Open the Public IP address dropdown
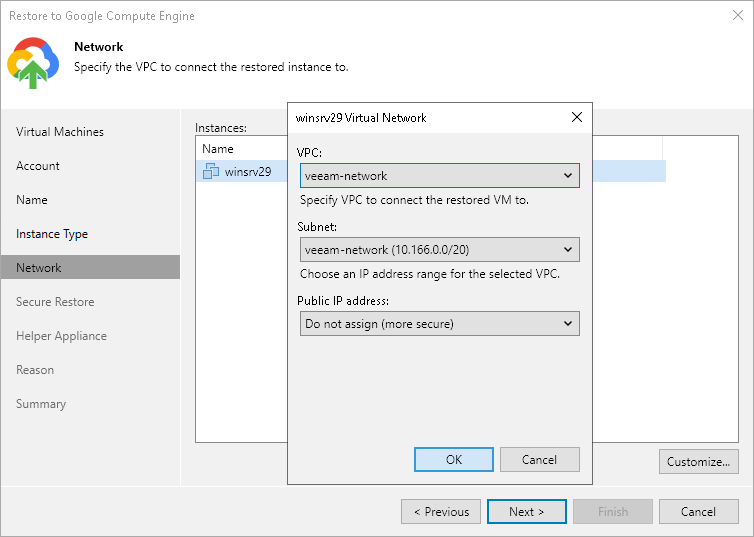The image size is (754, 537). (440, 324)
